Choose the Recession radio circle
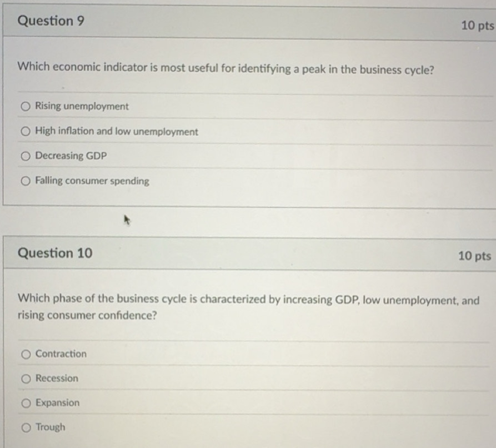This screenshot has height=448, width=496. 26,379
